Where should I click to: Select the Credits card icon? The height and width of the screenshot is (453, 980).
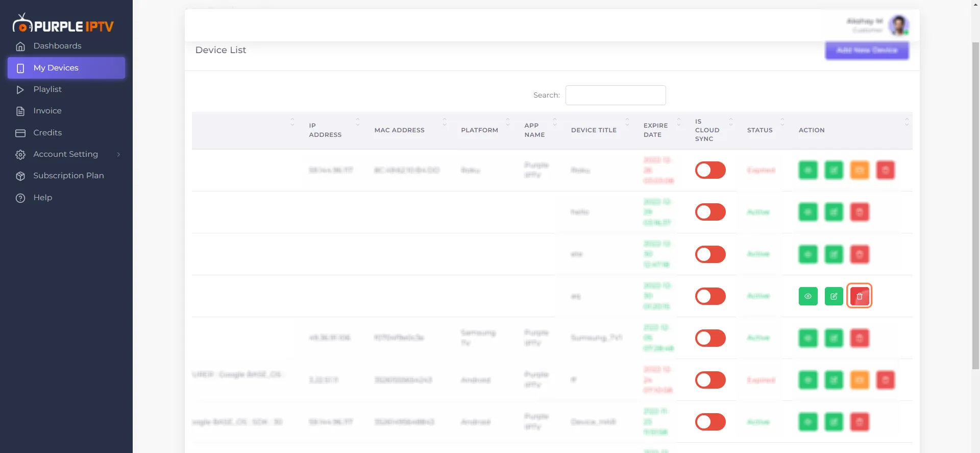click(20, 133)
